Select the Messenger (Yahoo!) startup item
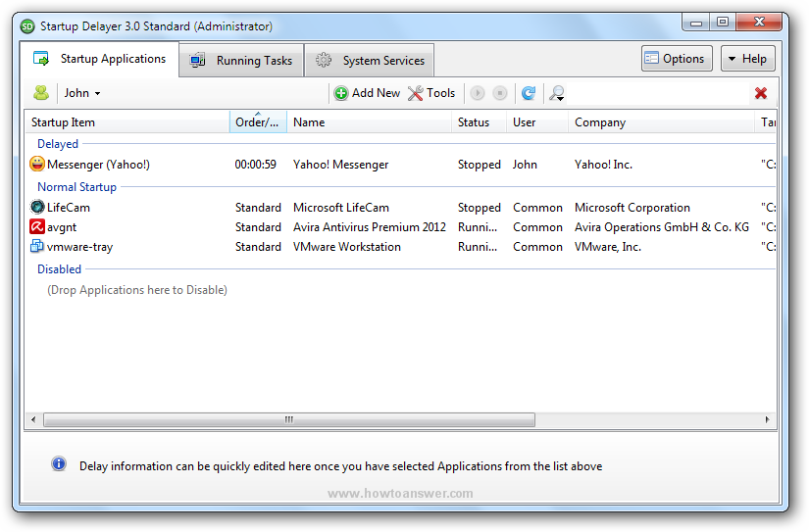Viewport: 809px width, 532px height. click(98, 165)
